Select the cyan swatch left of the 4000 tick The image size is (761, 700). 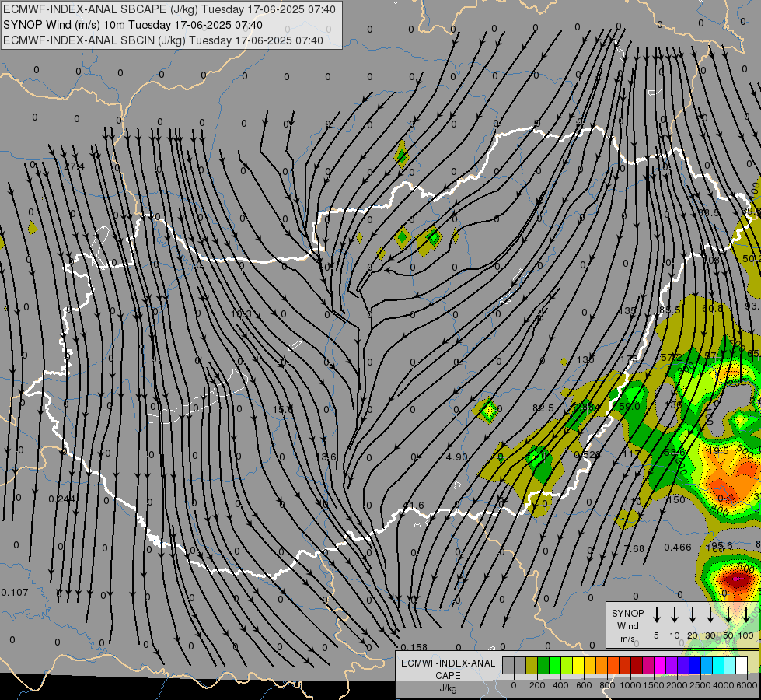[719, 665]
